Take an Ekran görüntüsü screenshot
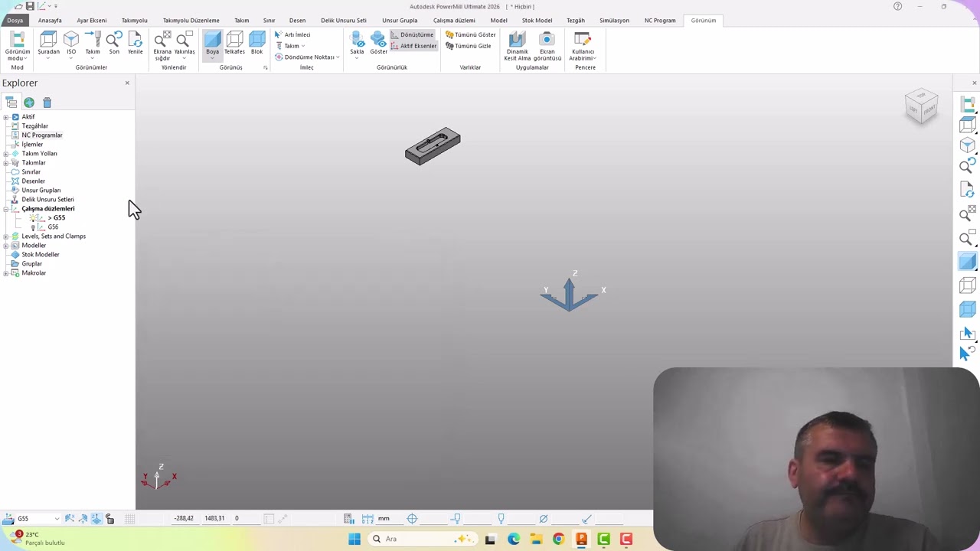Viewport: 980px width, 551px height. [547, 46]
